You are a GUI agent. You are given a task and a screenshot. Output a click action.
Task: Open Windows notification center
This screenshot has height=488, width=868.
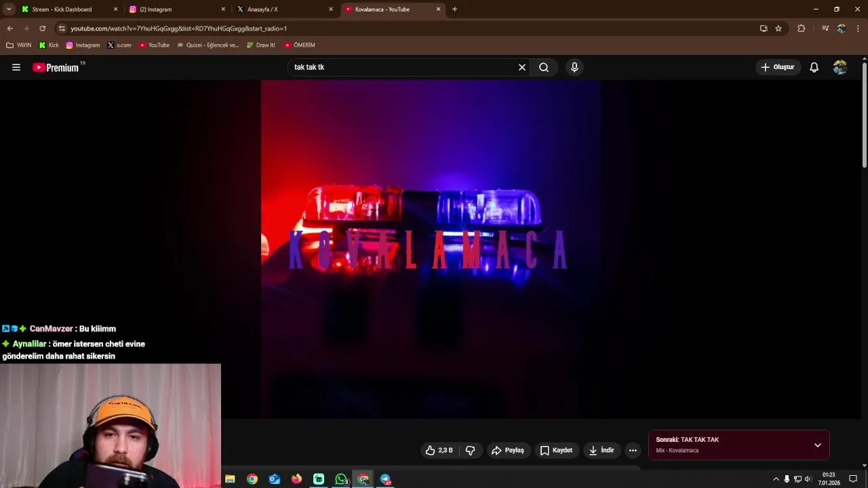853,479
